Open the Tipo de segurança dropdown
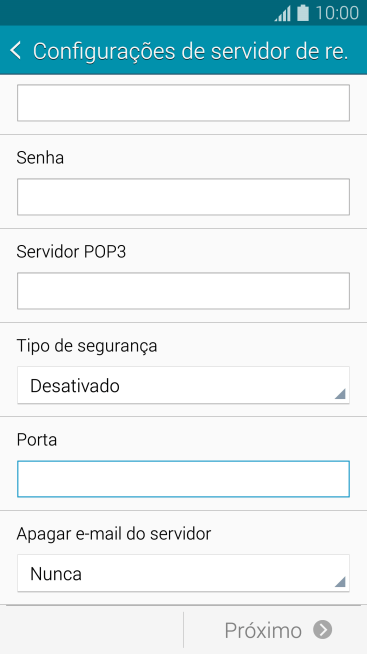This screenshot has width=367, height=654. pos(183,385)
